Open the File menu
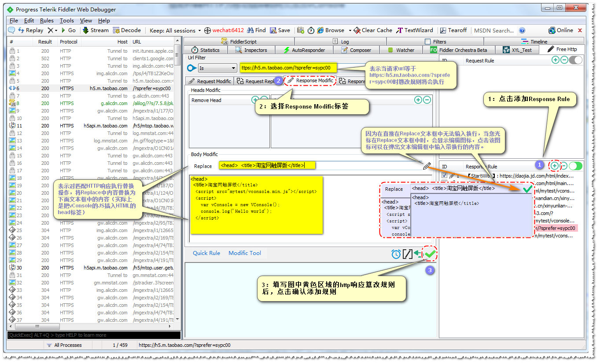This screenshot has width=600, height=364. [x=14, y=20]
